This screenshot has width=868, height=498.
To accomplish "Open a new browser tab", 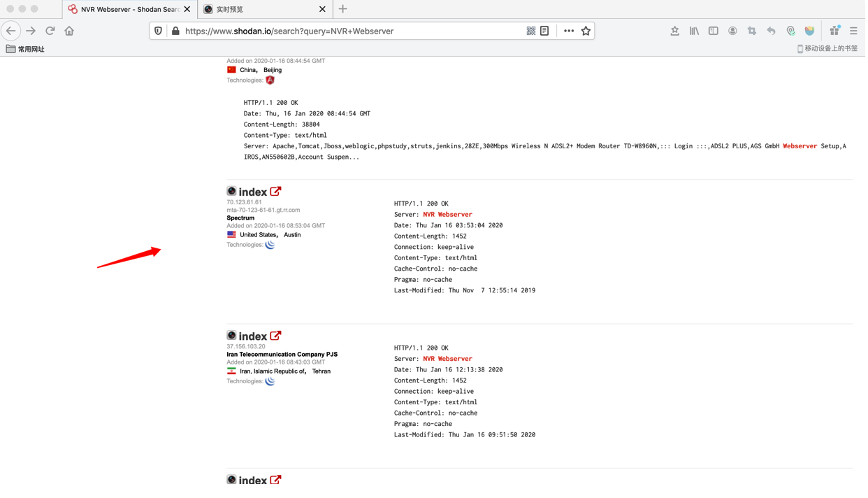I will point(342,9).
